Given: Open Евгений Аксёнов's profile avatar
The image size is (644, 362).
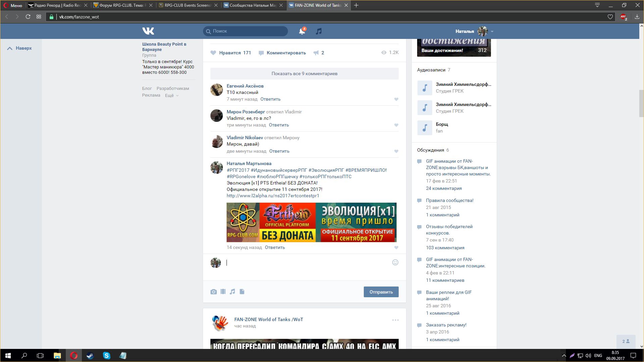Looking at the screenshot, I should 216,90.
